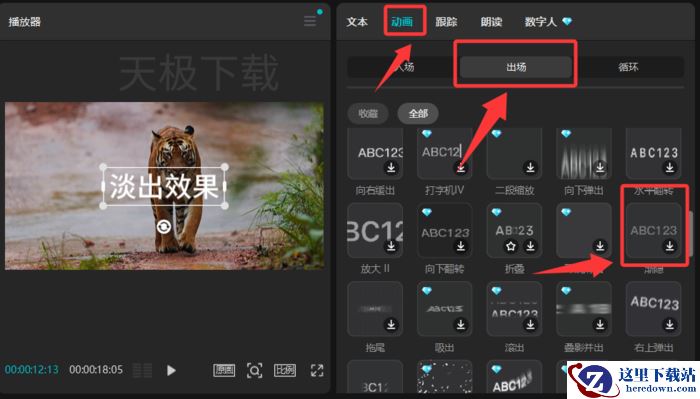Image resolution: width=700 pixels, height=399 pixels.
Task: Click current timecode 00:00:12:13
Action: (x=32, y=370)
